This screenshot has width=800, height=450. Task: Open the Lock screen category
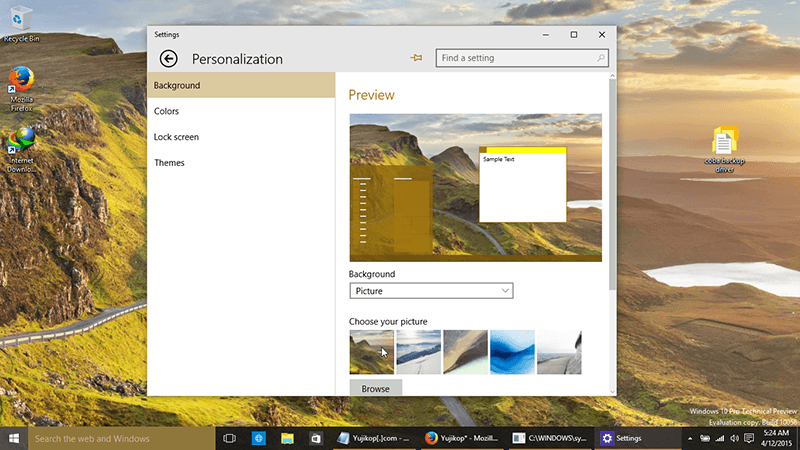tap(241, 137)
